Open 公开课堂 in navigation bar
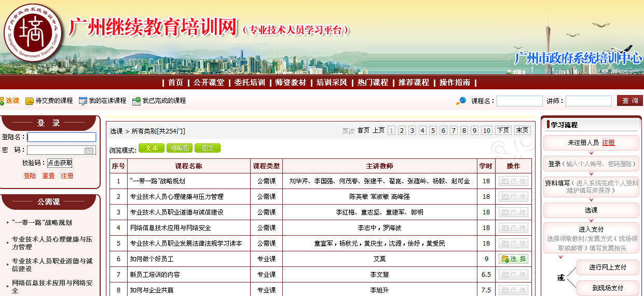This screenshot has height=296, width=644. tap(209, 83)
